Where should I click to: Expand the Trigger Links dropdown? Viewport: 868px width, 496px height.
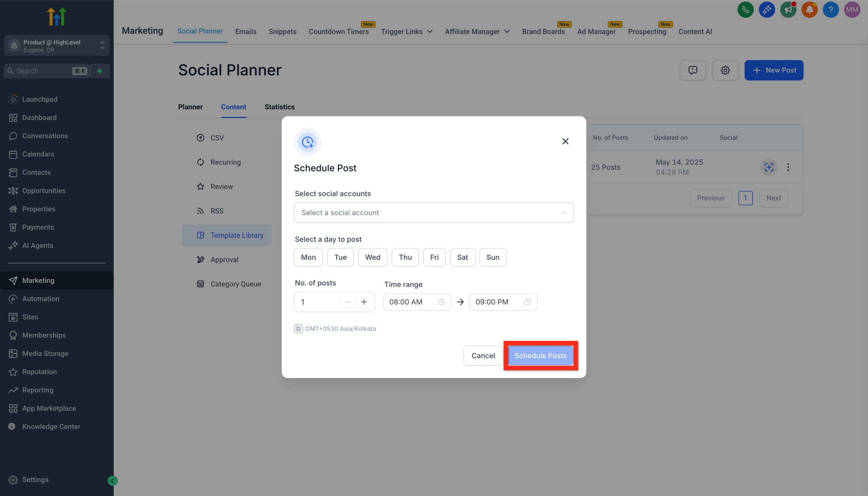click(x=407, y=31)
